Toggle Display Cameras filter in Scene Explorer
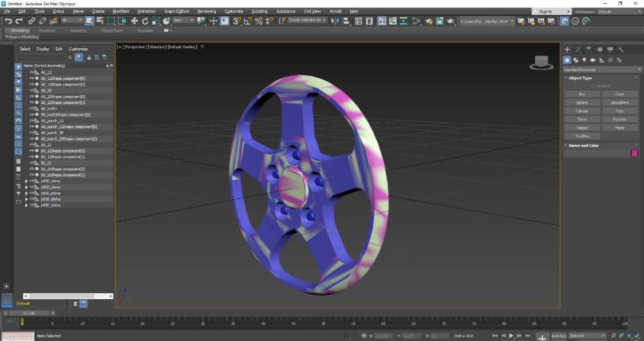Image resolution: width=644 pixels, height=341 pixels. (19, 90)
